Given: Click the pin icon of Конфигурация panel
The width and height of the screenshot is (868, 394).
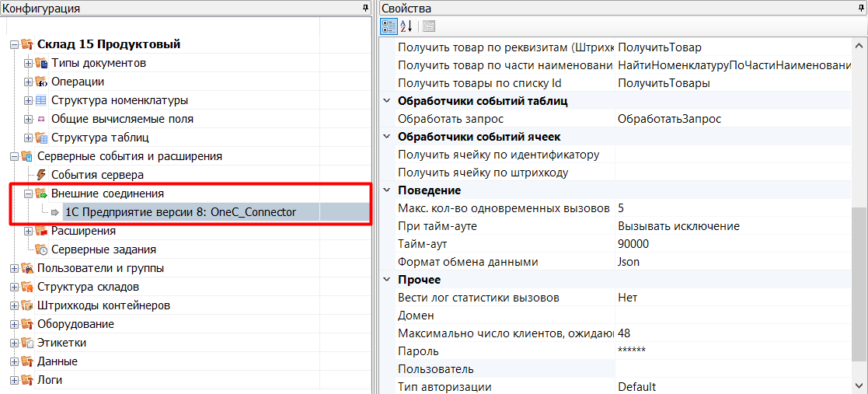Looking at the screenshot, I should (x=365, y=8).
